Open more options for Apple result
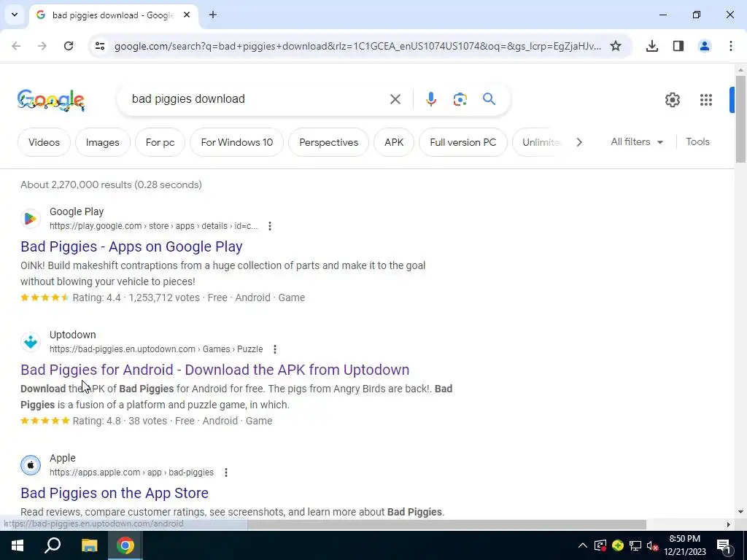This screenshot has height=560, width=747. pos(226,472)
